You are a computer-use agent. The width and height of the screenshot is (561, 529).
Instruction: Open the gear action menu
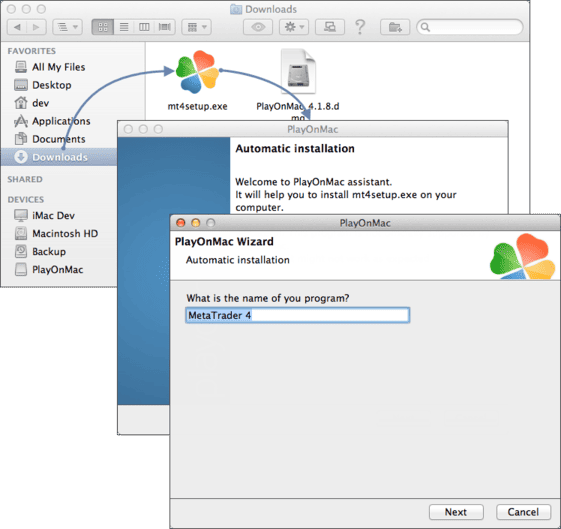[294, 27]
